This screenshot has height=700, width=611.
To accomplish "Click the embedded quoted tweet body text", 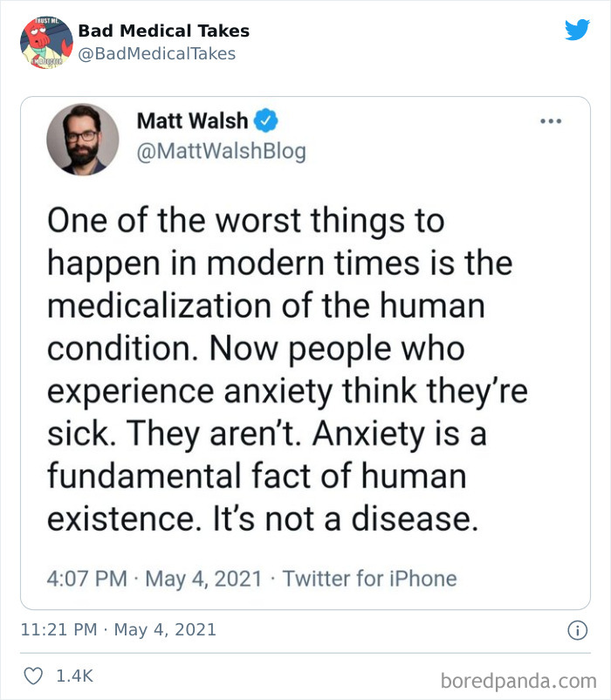I will tap(288, 367).
